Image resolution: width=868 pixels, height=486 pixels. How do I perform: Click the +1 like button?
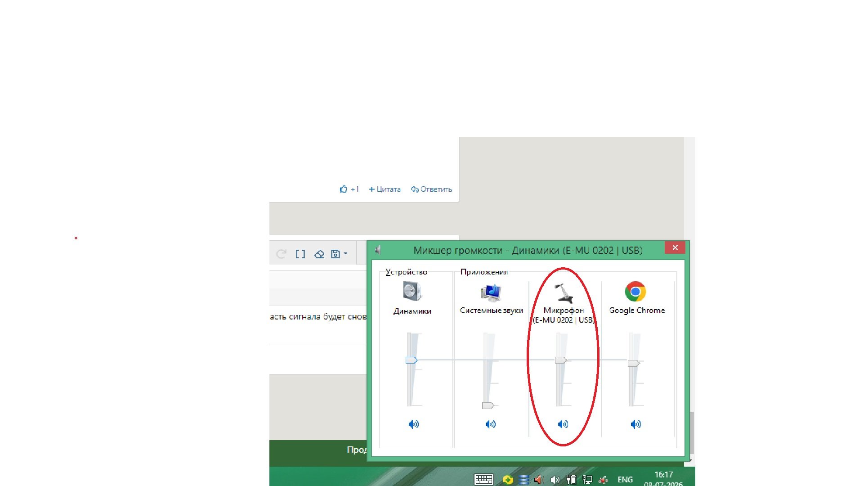[349, 189]
